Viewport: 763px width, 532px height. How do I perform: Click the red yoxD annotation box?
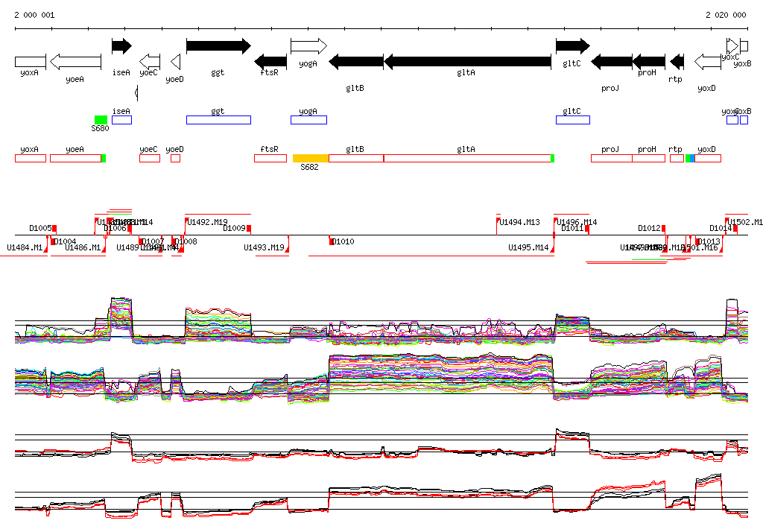[x=708, y=158]
